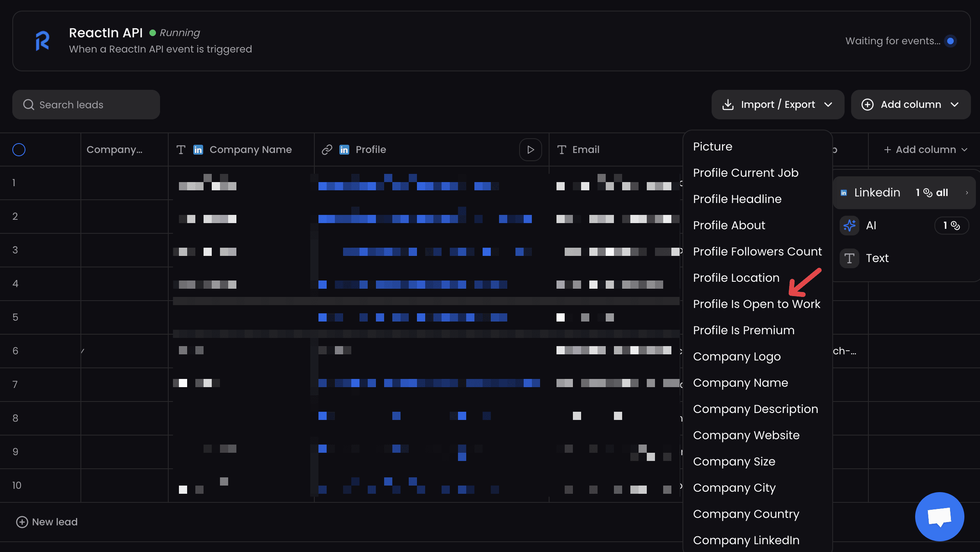The height and width of the screenshot is (552, 980).
Task: Select row number 2
Action: point(15,217)
